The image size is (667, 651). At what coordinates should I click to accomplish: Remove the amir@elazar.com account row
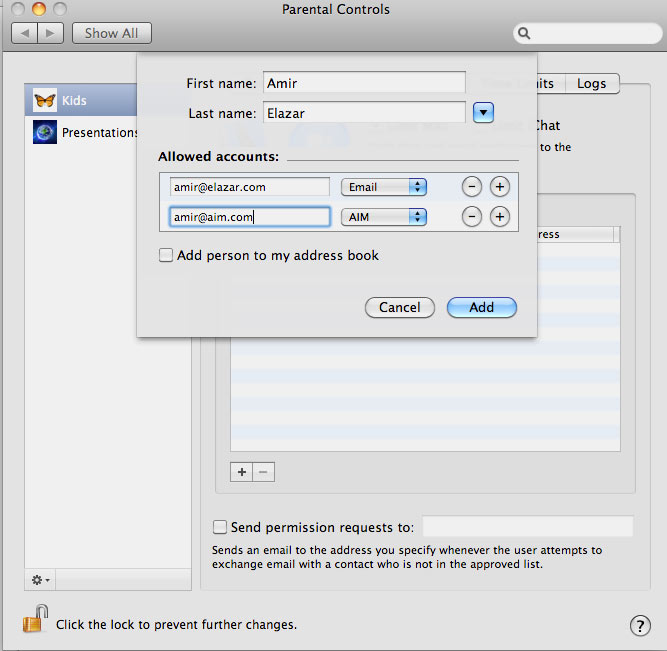tap(471, 187)
